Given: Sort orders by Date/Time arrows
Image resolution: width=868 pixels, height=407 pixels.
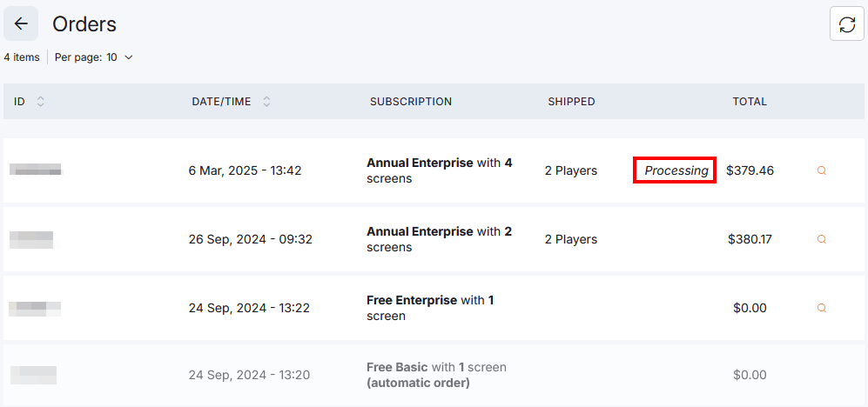Looking at the screenshot, I should tap(266, 102).
